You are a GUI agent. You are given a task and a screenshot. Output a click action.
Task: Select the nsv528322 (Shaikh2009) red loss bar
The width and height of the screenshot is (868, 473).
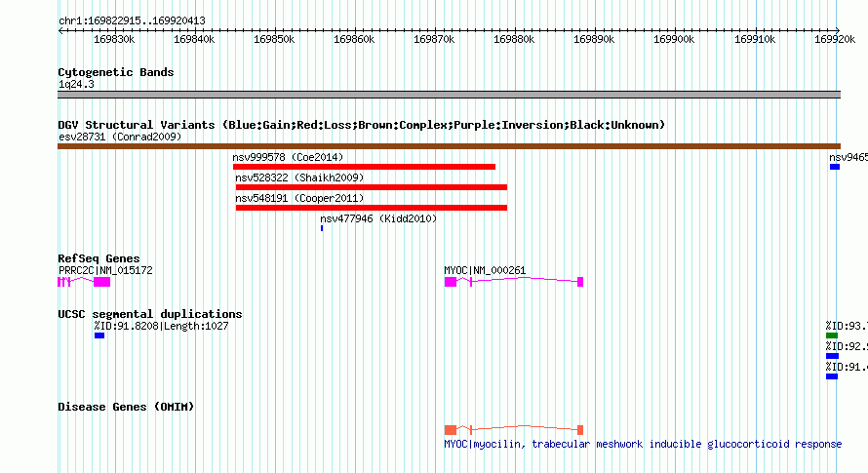pos(372,187)
